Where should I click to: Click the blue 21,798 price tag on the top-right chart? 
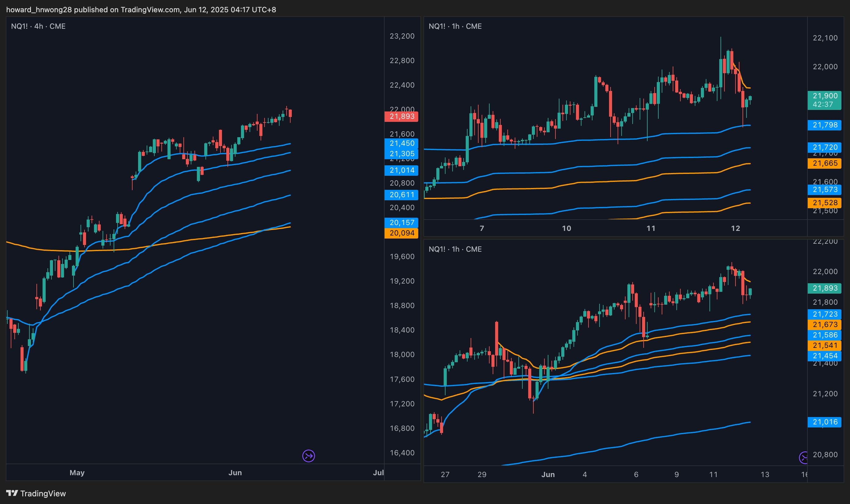[x=824, y=125]
